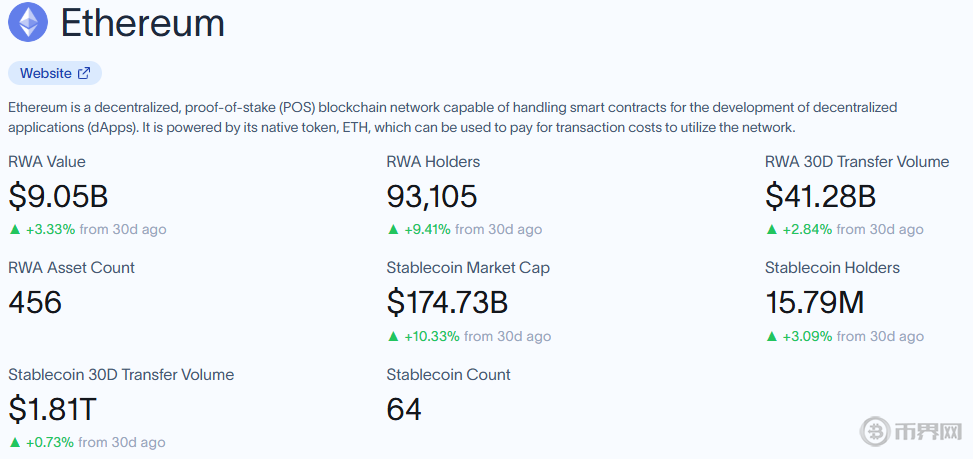Click the Stablecoin Market Cap $174.73B value
The height and width of the screenshot is (459, 973).
click(x=447, y=302)
